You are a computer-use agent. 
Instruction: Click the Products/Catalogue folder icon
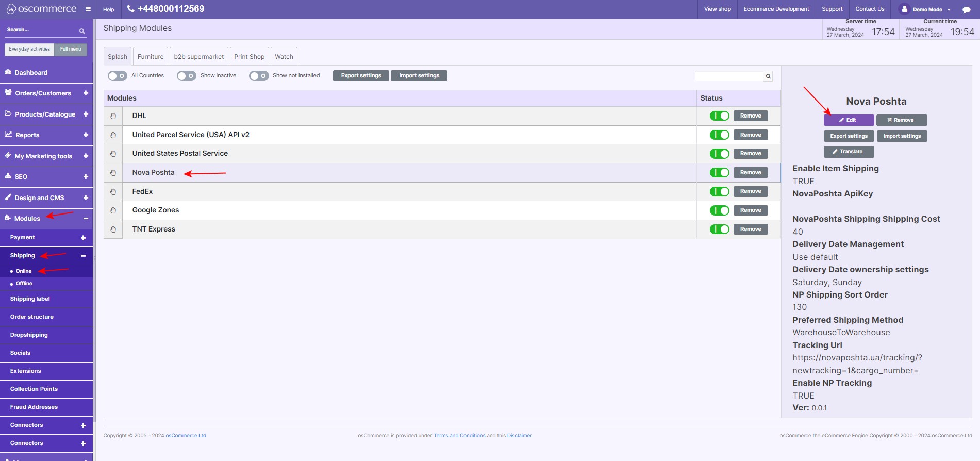click(8, 113)
